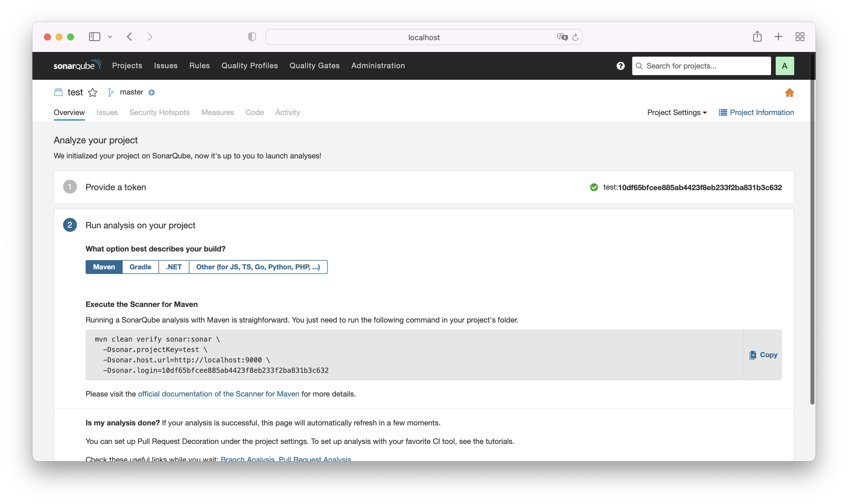
Task: Show Safari tab overview grid
Action: point(800,37)
